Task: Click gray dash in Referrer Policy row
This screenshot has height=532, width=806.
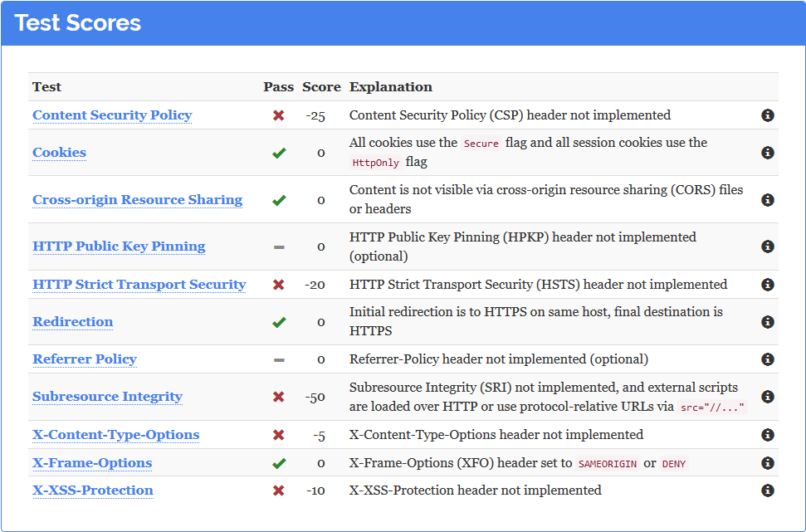Action: [279, 360]
